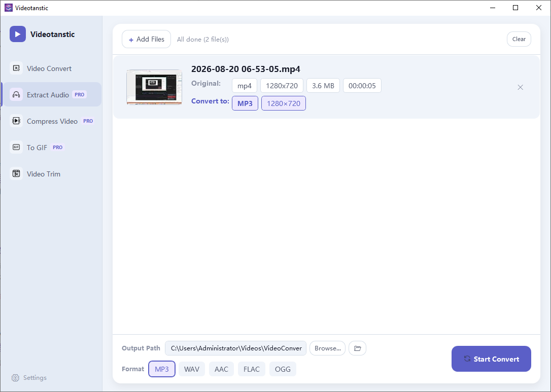Click the PRO badge next to Extract Audio
551x392 pixels.
tap(80, 94)
